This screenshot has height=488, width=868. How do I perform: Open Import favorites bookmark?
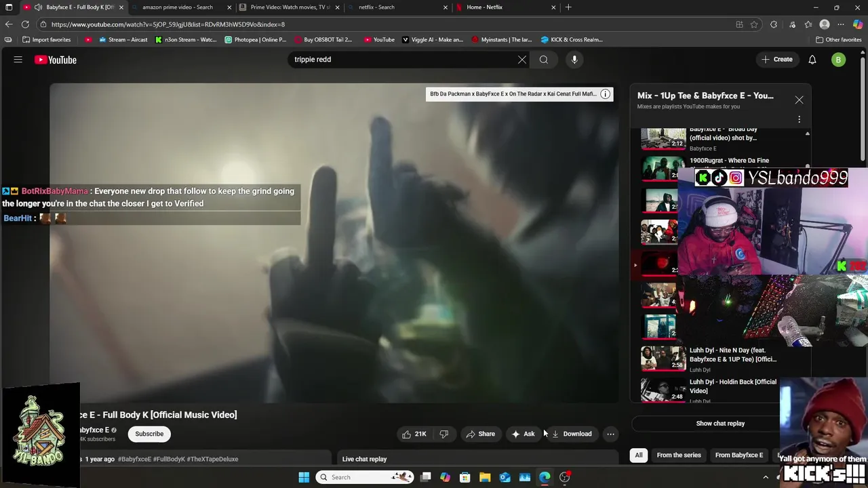tap(46, 40)
